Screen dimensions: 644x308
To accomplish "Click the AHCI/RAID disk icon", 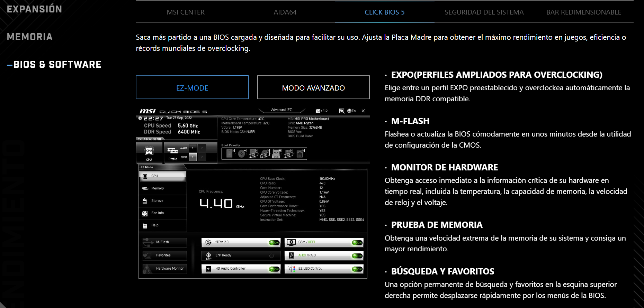I will [292, 255].
